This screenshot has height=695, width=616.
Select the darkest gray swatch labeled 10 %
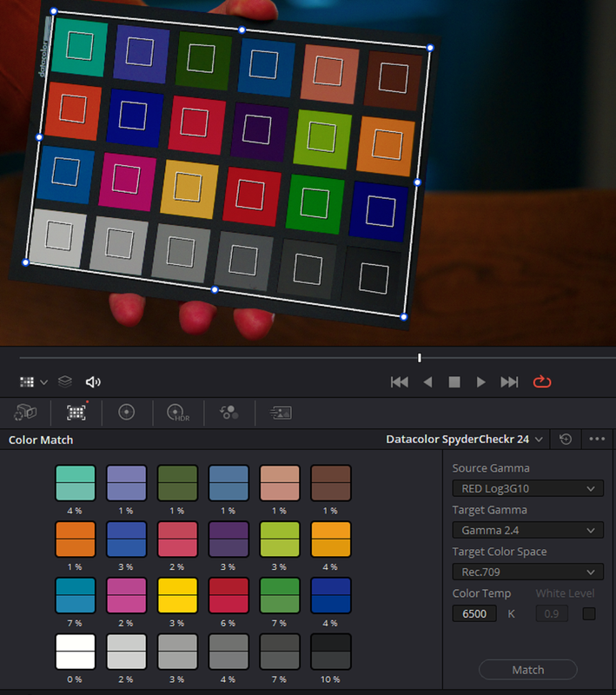(x=331, y=651)
